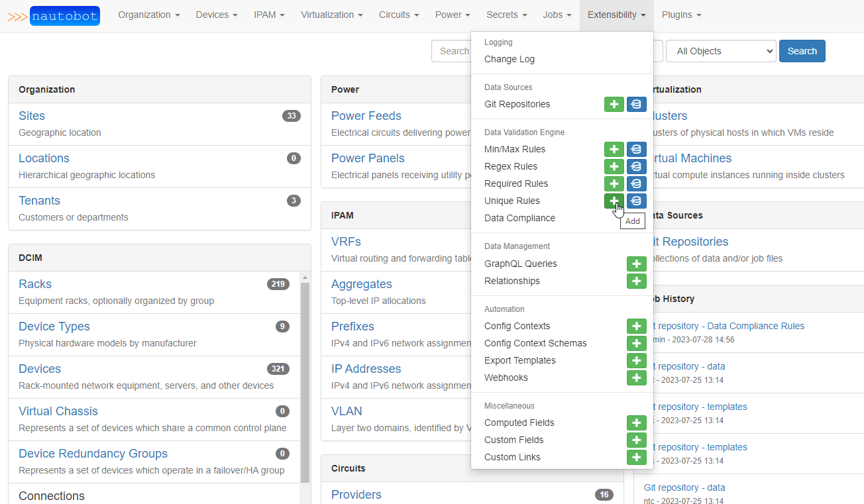Viewport: 864px width, 504px height.
Task: Open the IPAM navigation menu
Action: 269,15
